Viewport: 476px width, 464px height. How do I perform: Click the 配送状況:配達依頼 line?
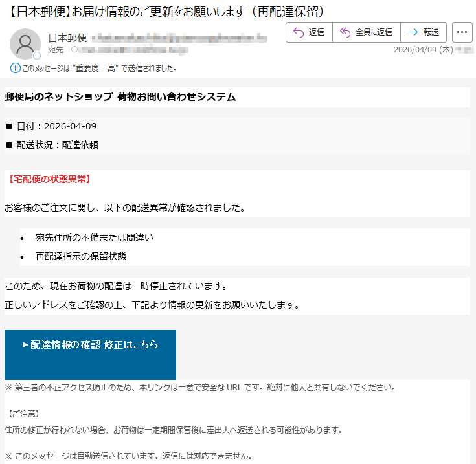pyautogui.click(x=58, y=145)
